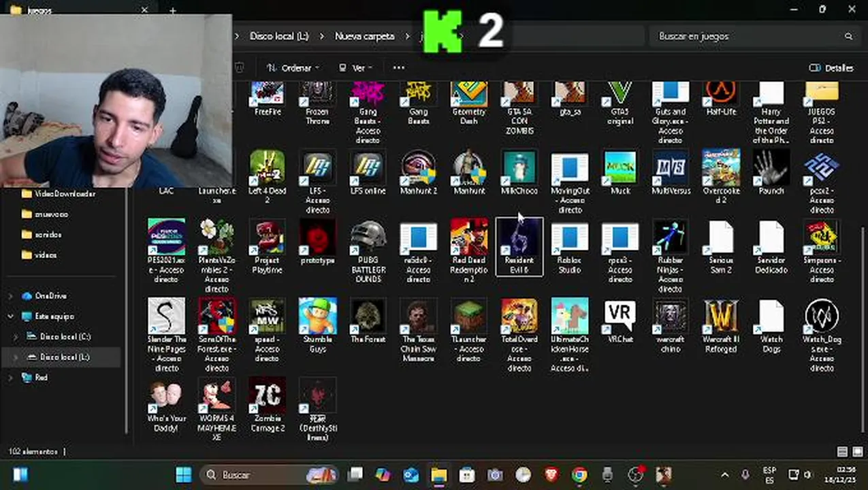Select the Simpsons game shortcut
The width and height of the screenshot is (868, 490).
(x=821, y=251)
